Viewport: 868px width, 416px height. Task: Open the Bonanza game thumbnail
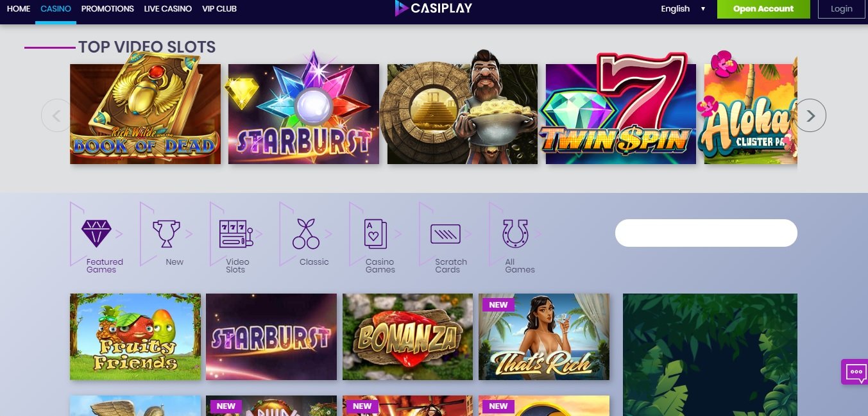point(408,337)
